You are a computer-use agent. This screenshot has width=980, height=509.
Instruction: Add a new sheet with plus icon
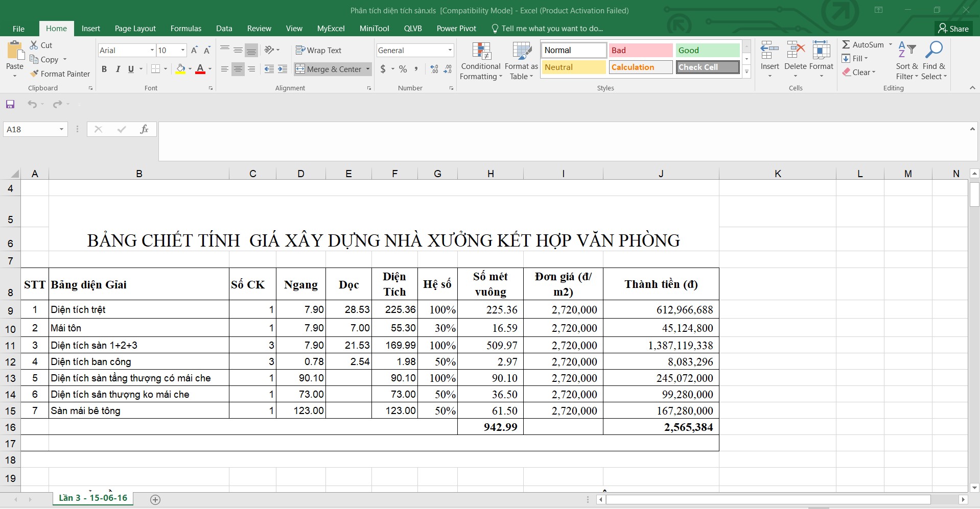(156, 499)
